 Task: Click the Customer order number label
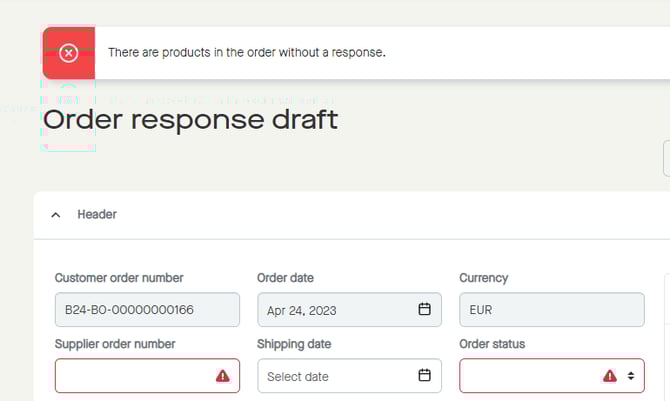119,278
